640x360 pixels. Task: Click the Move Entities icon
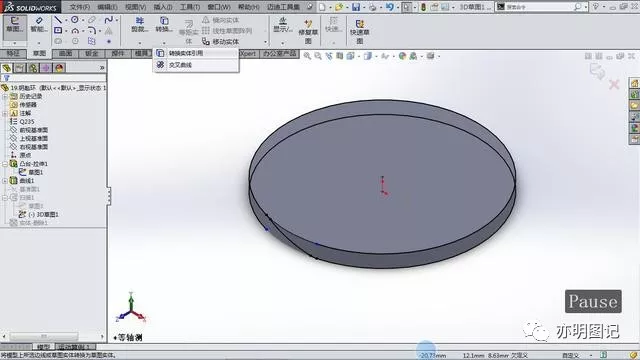[x=206, y=42]
